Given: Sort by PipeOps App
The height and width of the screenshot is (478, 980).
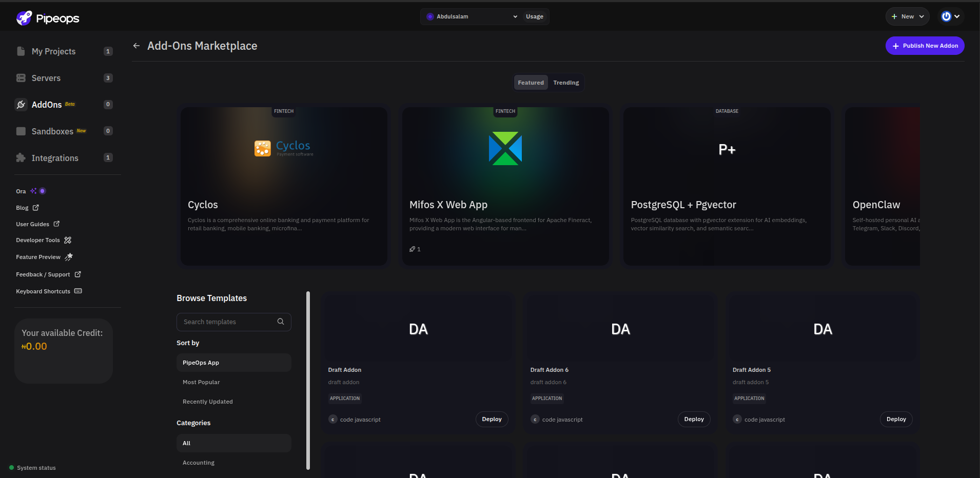Looking at the screenshot, I should click(234, 363).
